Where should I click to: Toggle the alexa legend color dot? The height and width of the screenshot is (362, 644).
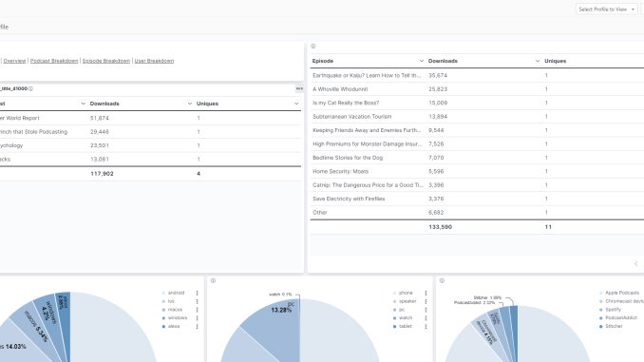pos(164,326)
